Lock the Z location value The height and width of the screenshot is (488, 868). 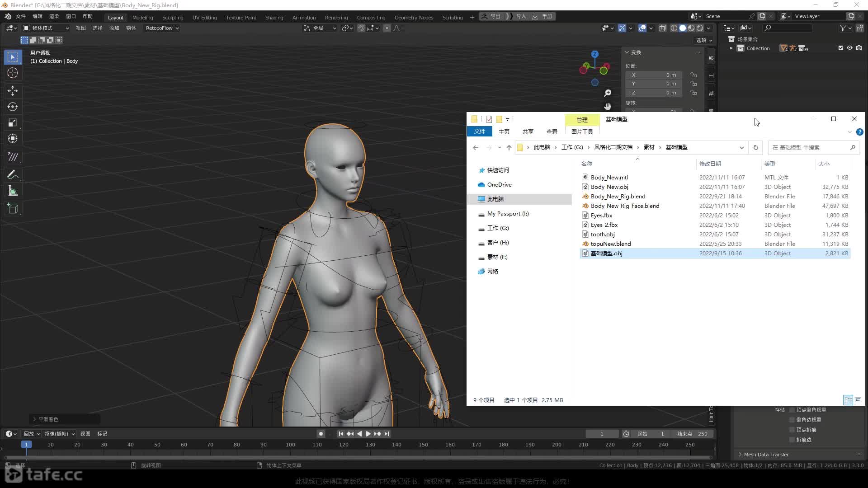[693, 93]
